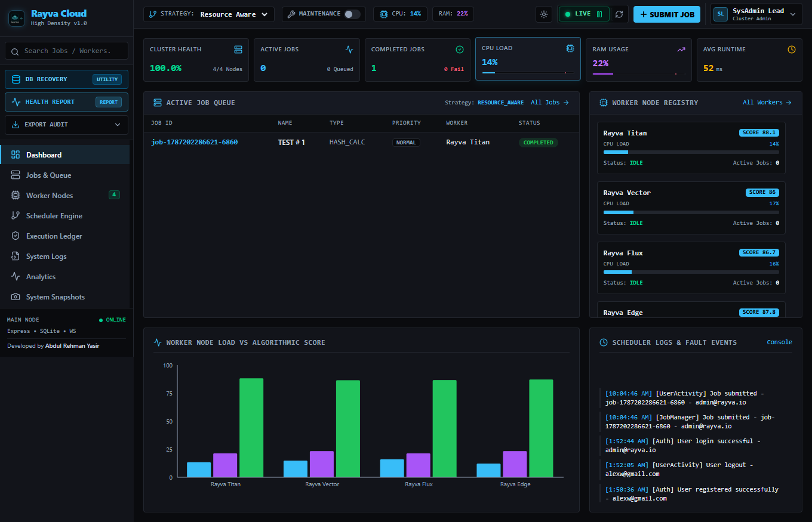Click the green score bar for Rayva Flux
This screenshot has width=812, height=522.
[444, 428]
